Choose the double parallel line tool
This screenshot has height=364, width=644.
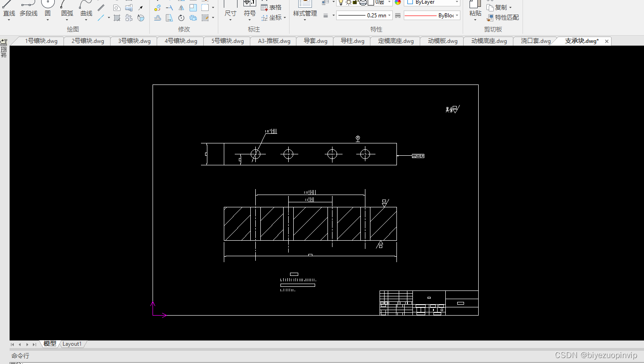click(101, 7)
